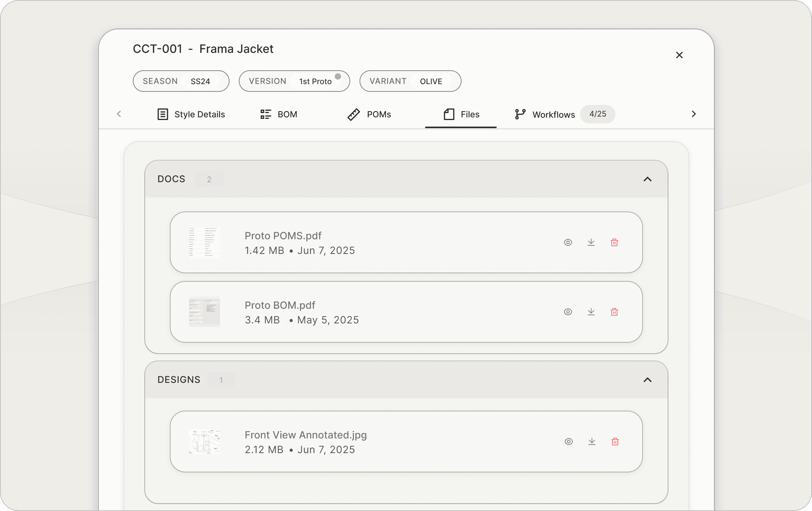Collapse the DOCS section
Image resolution: width=812 pixels, height=511 pixels.
647,179
